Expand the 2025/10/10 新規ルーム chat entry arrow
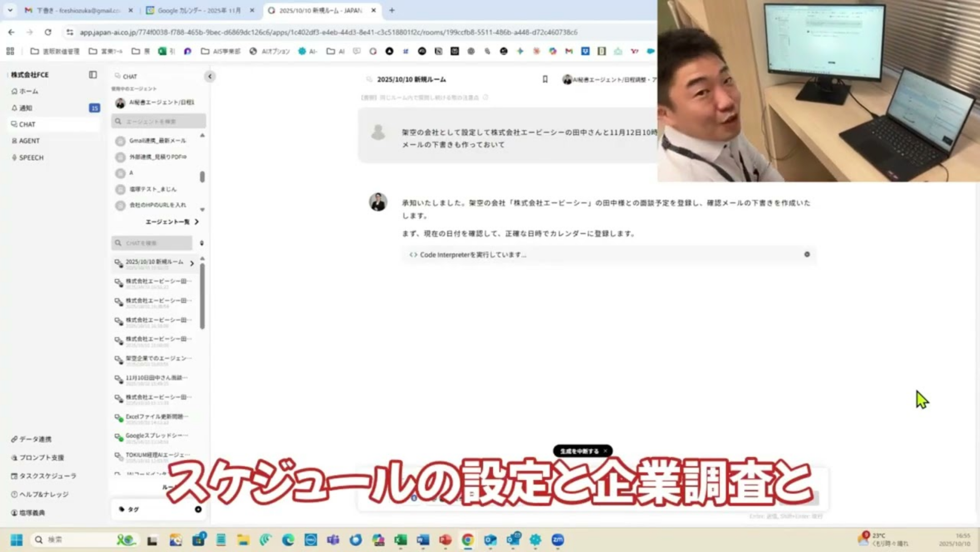This screenshot has width=980, height=552. pos(192,263)
